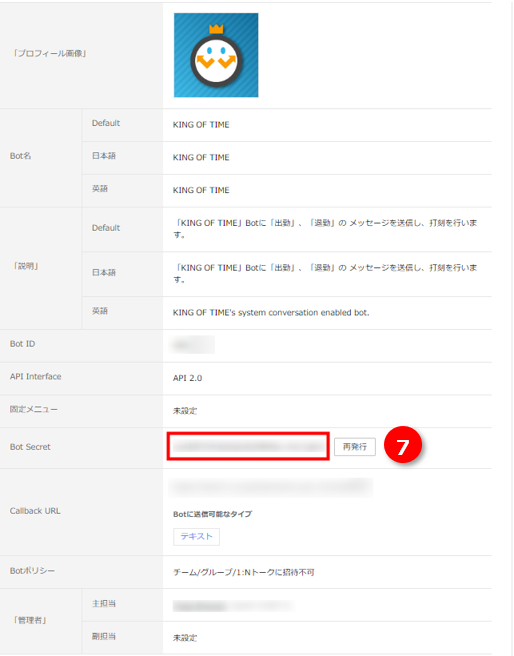This screenshot has width=514, height=656.
Task: Click the blurred Bot ID value
Action: coord(192,344)
